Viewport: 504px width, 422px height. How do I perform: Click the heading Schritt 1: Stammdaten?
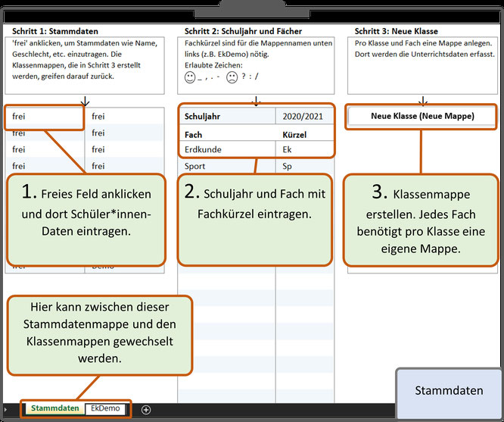(x=55, y=31)
